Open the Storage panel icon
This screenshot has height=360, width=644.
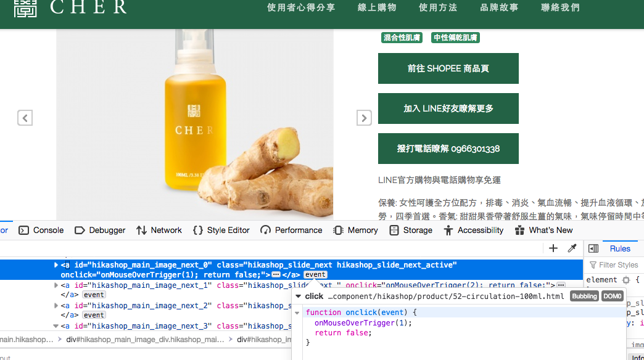coord(394,231)
